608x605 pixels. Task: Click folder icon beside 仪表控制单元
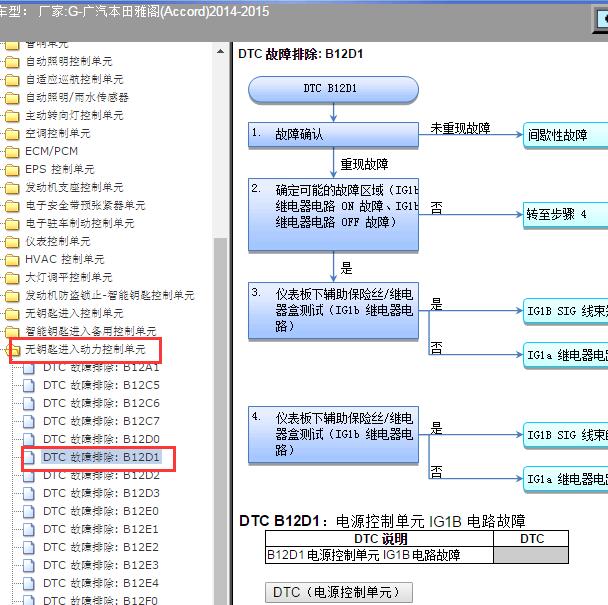click(12, 242)
